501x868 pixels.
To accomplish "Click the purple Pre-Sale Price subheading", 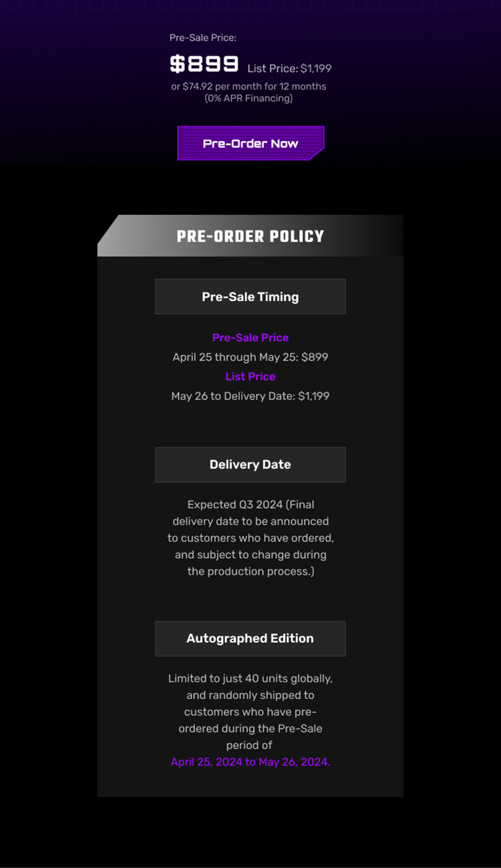I will (251, 338).
